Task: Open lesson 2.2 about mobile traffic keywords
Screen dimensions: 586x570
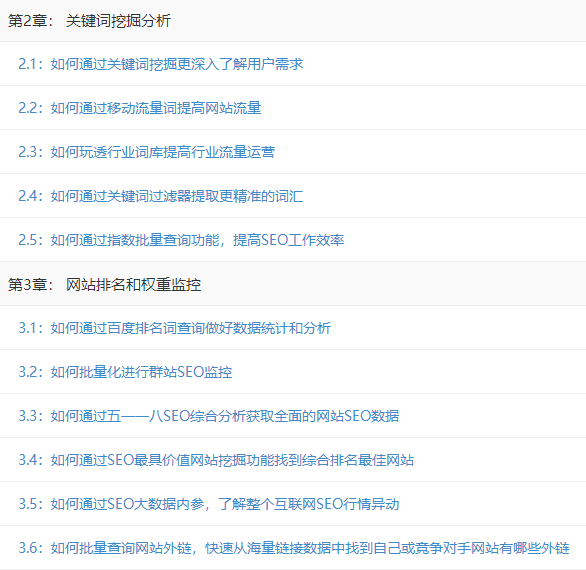Action: click(140, 108)
